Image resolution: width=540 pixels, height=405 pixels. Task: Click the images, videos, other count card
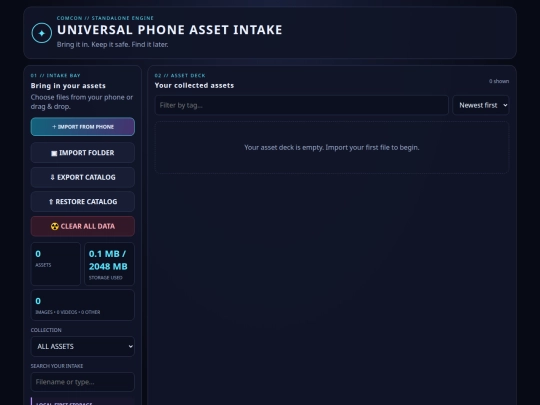[83, 305]
